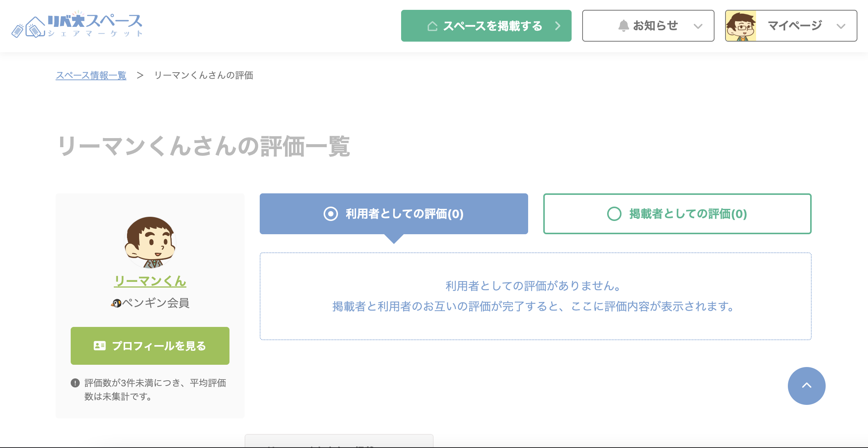
Task: Expand the お知らせ dropdown chevron
Action: (x=698, y=26)
